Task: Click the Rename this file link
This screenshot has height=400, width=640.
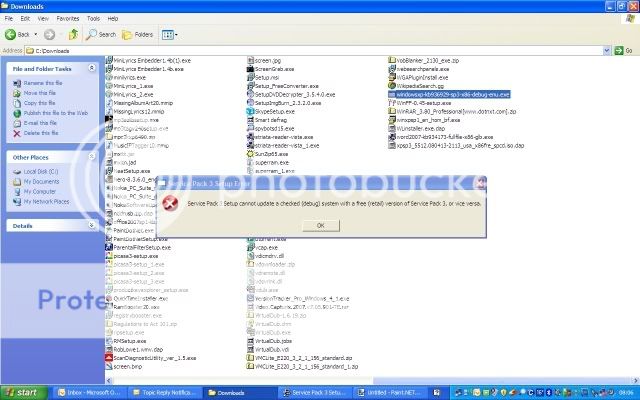Action: click(x=44, y=83)
